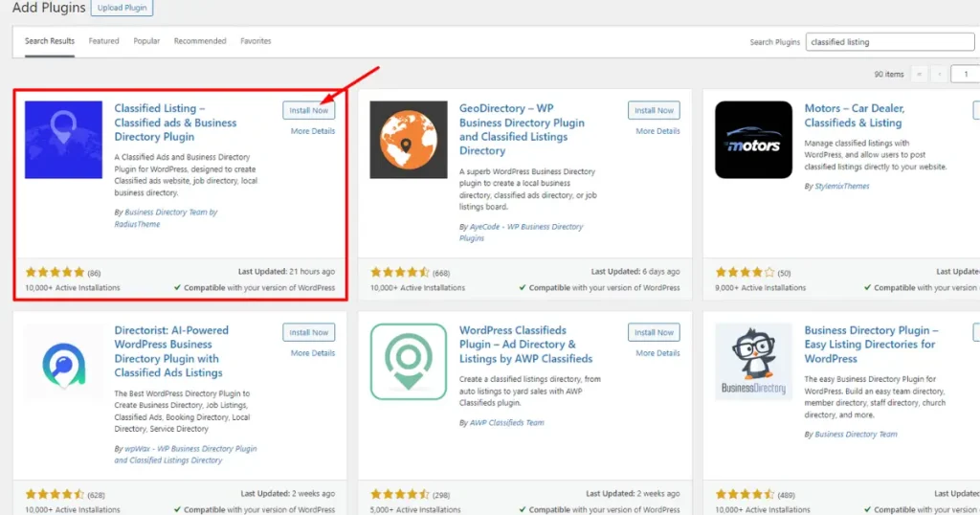Image resolution: width=980 pixels, height=515 pixels.
Task: Click the (668) rating count
Action: coord(441,273)
